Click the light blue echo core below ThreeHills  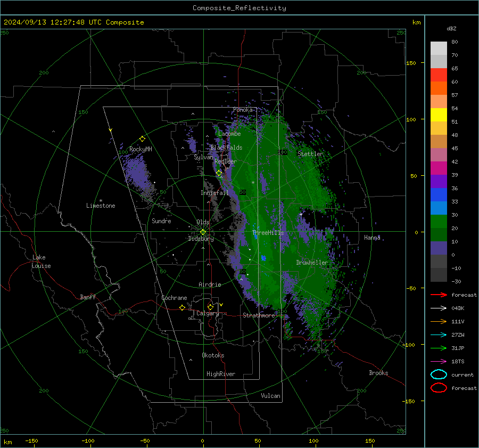(x=263, y=258)
